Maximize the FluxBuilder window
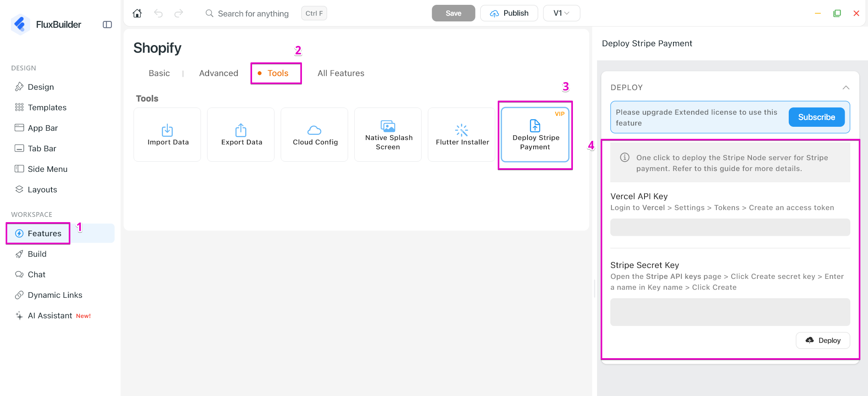868x396 pixels. pyautogui.click(x=837, y=13)
